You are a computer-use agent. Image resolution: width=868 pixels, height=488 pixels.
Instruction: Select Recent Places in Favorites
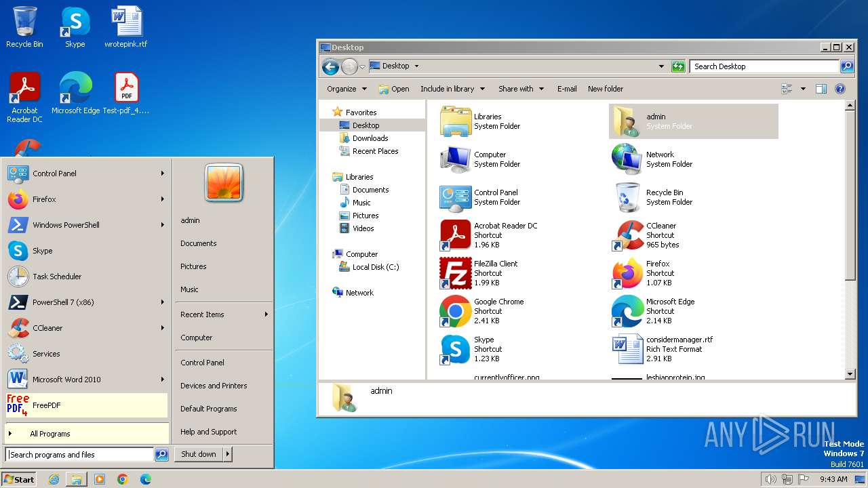(x=375, y=151)
